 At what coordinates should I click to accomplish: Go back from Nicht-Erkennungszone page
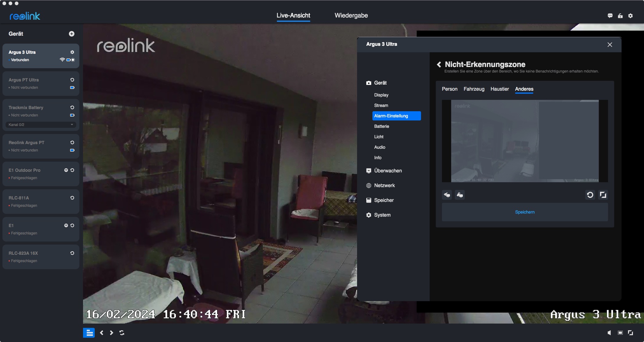(x=439, y=65)
